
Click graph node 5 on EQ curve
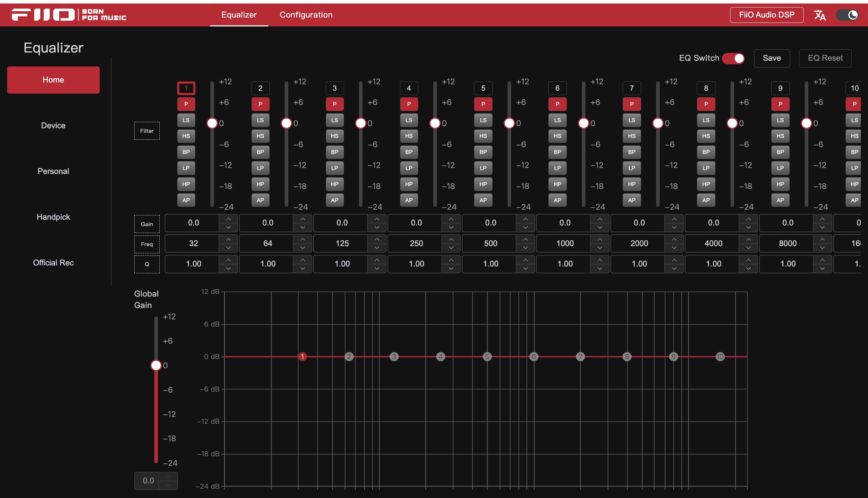click(487, 357)
